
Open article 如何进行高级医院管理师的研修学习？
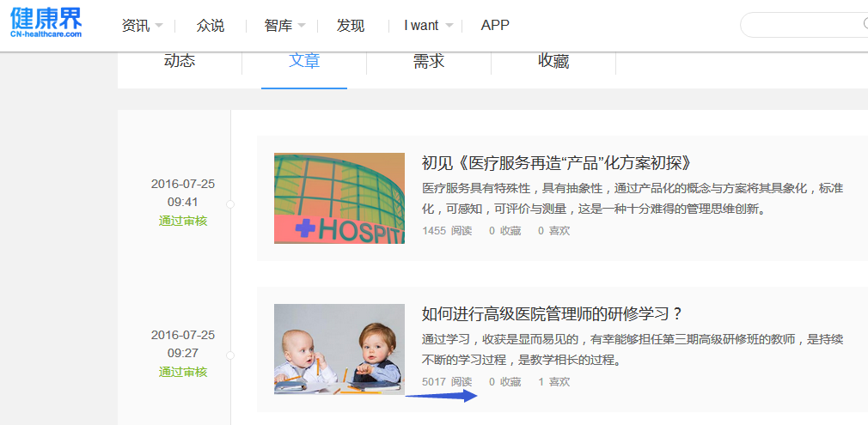[x=552, y=314]
